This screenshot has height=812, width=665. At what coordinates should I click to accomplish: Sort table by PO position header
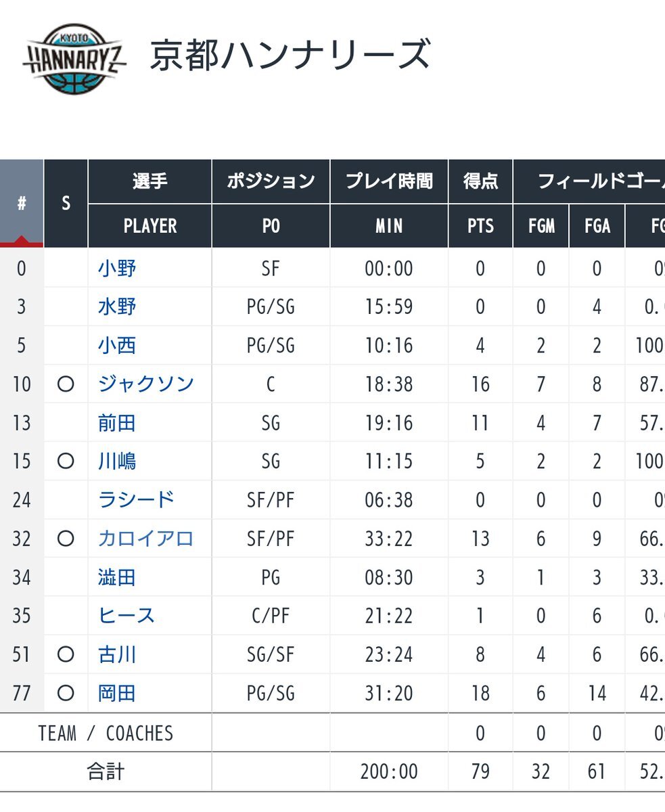(271, 226)
